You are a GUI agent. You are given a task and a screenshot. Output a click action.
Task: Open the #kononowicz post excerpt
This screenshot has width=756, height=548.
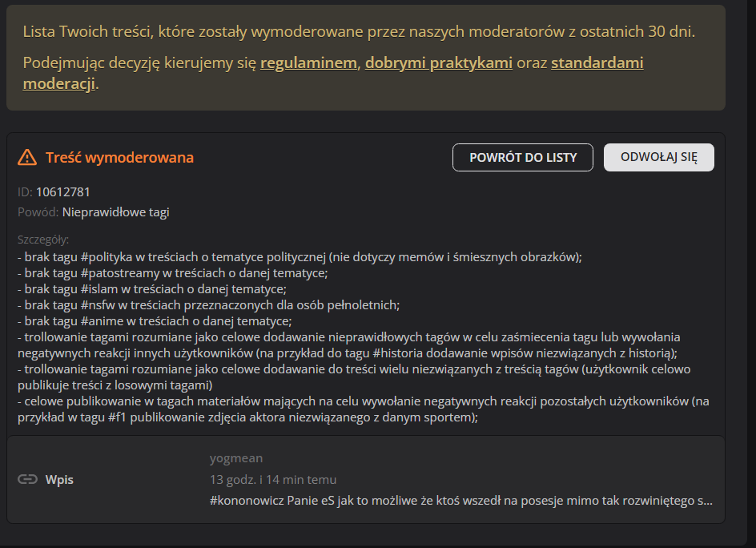460,500
